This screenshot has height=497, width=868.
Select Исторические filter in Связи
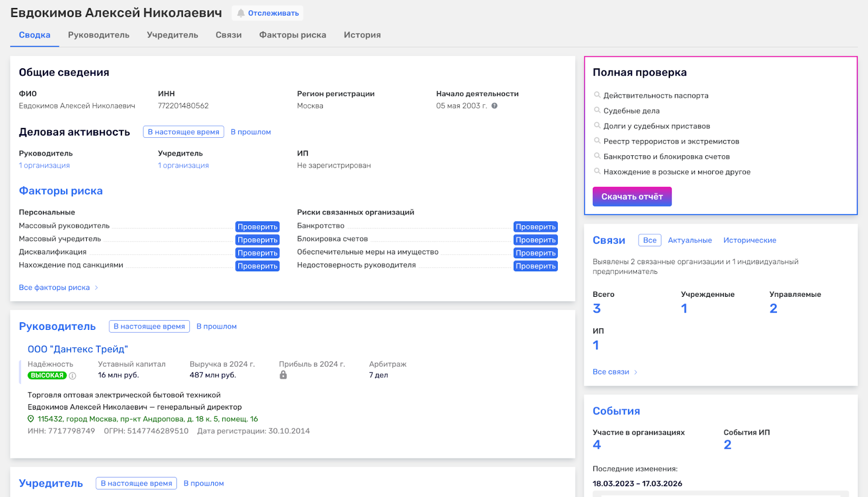click(749, 240)
